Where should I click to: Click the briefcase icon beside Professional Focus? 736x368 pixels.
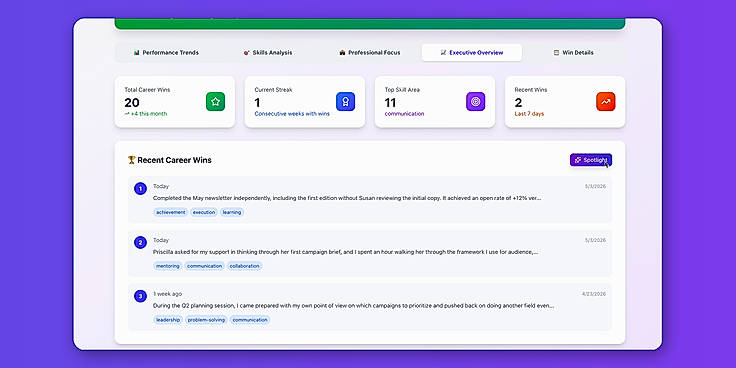pyautogui.click(x=342, y=53)
